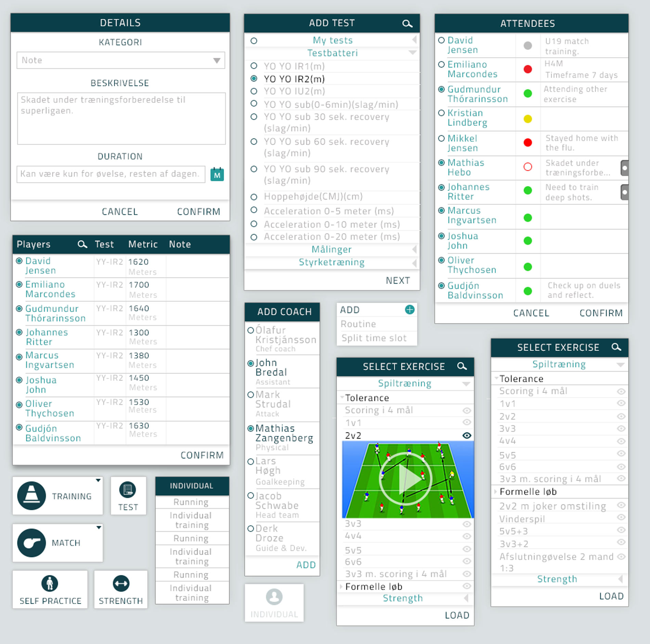650x644 pixels.
Task: Click grey status dot for David Jensen
Action: pyautogui.click(x=528, y=45)
